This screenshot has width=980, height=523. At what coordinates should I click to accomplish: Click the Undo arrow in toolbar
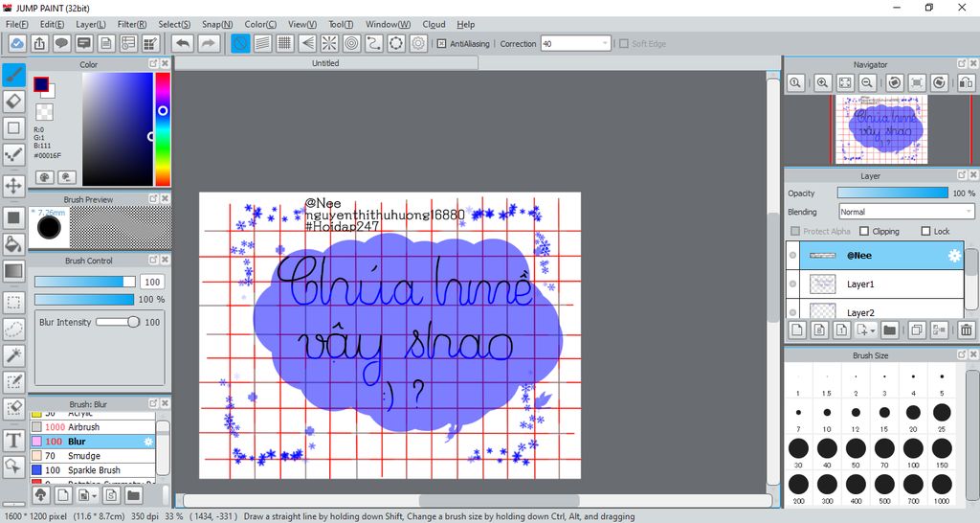[183, 43]
